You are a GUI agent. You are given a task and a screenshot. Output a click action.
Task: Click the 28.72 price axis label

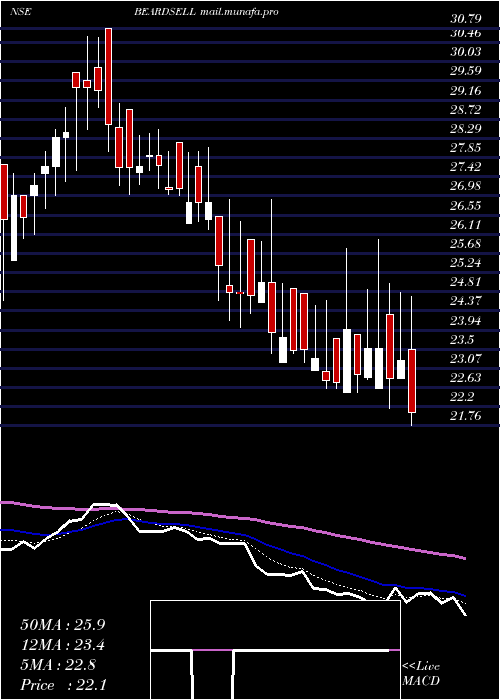click(466, 110)
